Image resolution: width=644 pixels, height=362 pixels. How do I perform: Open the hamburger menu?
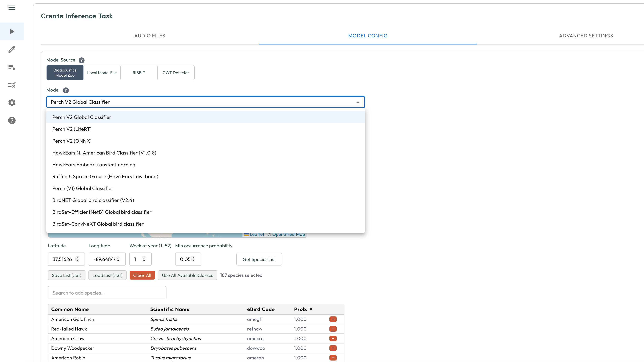coord(12,8)
